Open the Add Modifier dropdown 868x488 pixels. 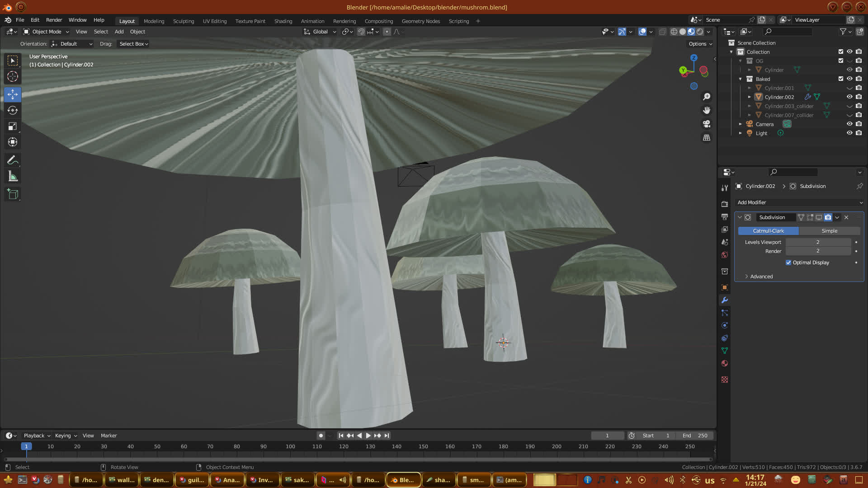799,202
